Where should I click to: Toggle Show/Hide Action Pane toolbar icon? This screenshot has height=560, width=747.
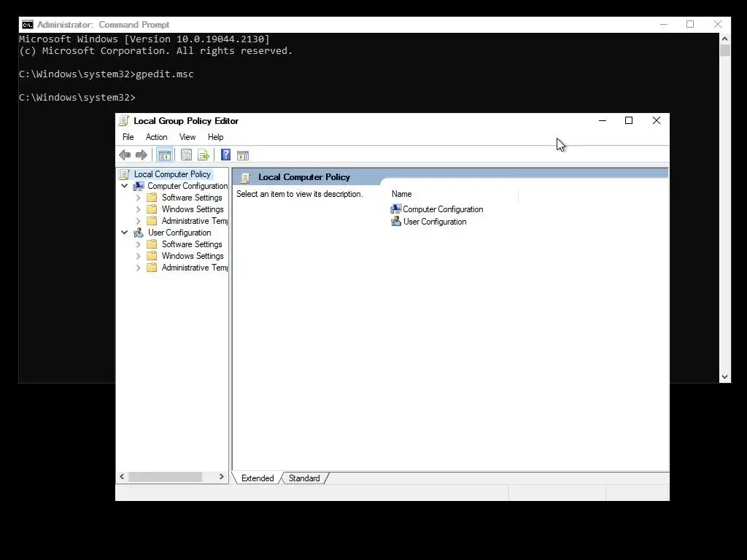pos(243,155)
